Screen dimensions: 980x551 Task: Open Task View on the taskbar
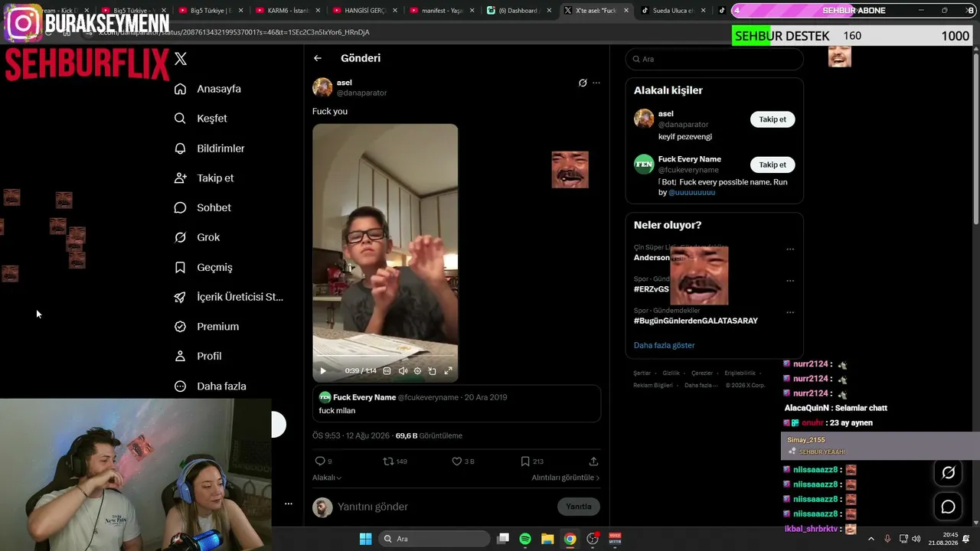503,539
